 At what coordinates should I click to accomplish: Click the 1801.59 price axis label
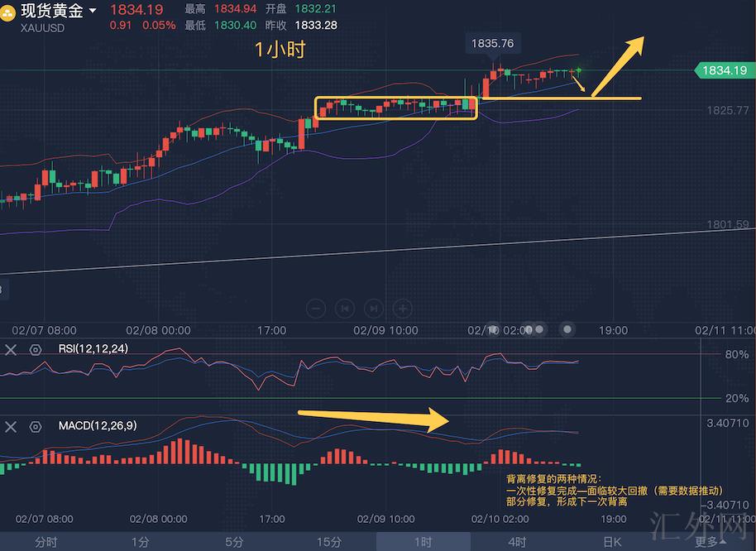[728, 224]
